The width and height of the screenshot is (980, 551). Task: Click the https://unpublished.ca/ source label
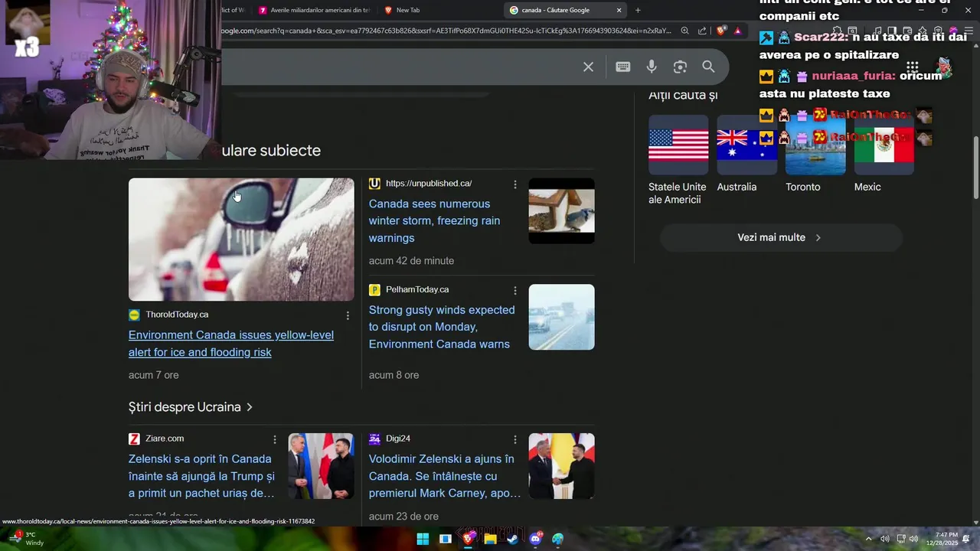tap(429, 184)
